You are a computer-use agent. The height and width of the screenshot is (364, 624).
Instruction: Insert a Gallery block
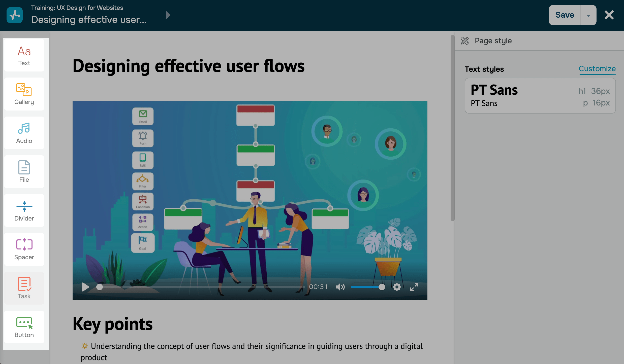(24, 94)
